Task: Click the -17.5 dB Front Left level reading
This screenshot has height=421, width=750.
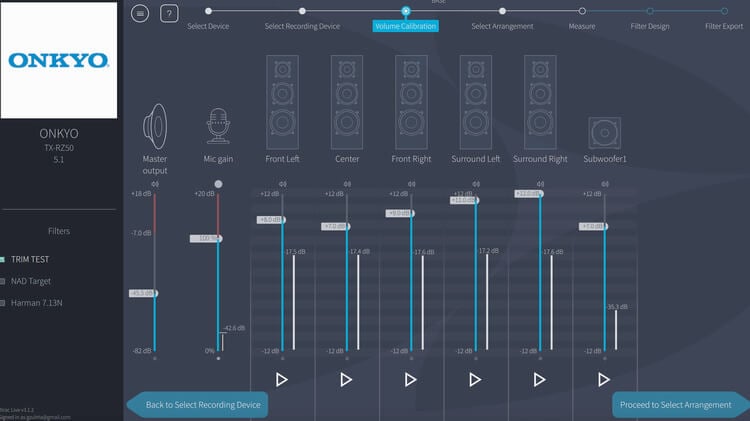Action: pyautogui.click(x=295, y=252)
